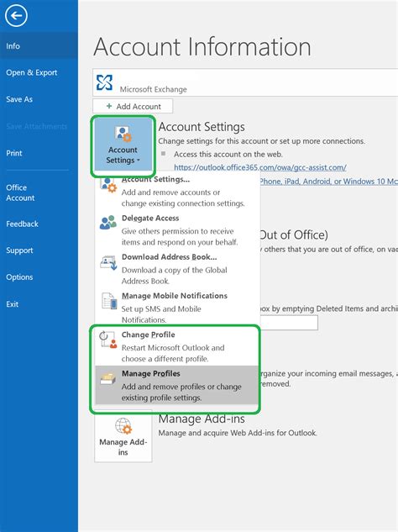This screenshot has width=398, height=532.
Task: Click the Change Profile icon
Action: (108, 340)
